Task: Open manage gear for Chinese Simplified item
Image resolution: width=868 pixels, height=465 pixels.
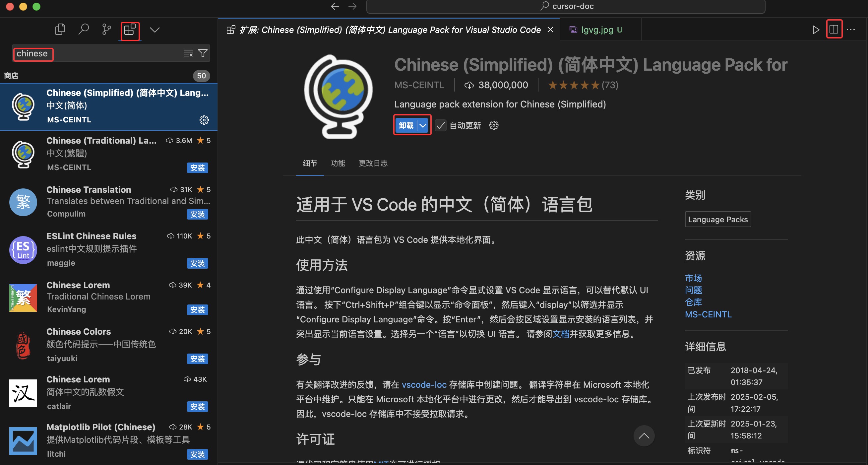Action: 204,120
